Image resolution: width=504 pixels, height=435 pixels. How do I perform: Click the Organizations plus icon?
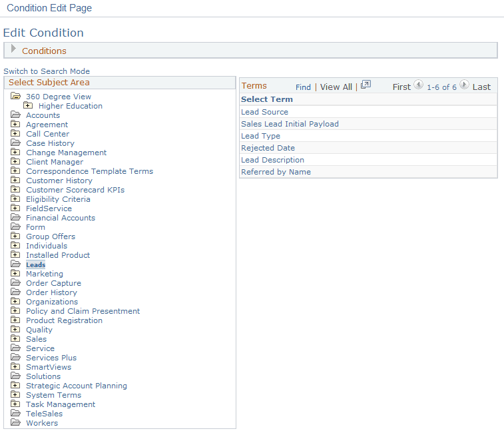point(15,301)
